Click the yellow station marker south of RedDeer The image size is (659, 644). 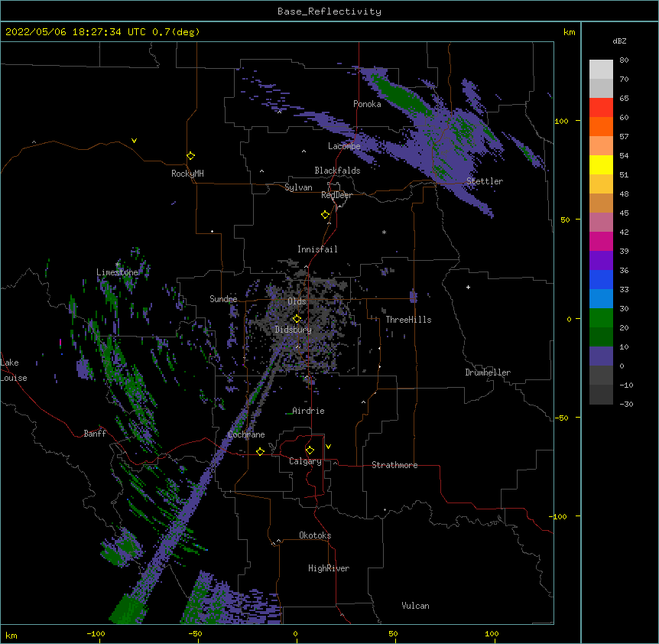click(x=326, y=215)
